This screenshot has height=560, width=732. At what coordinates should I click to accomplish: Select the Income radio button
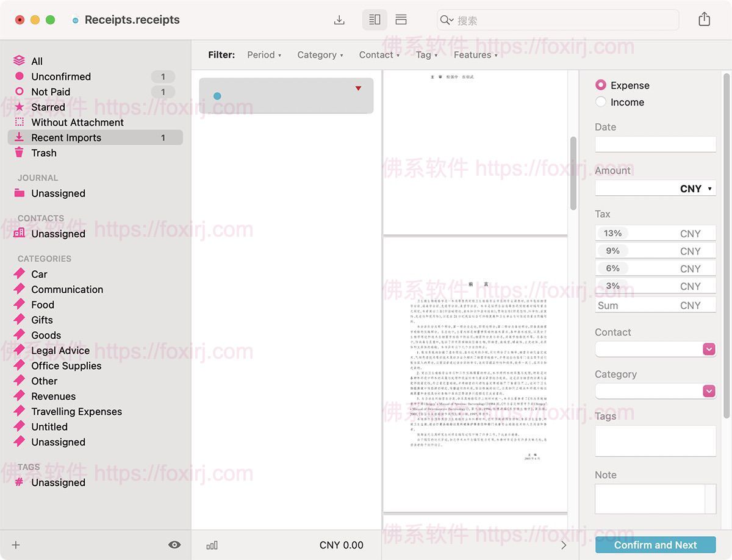pos(601,102)
